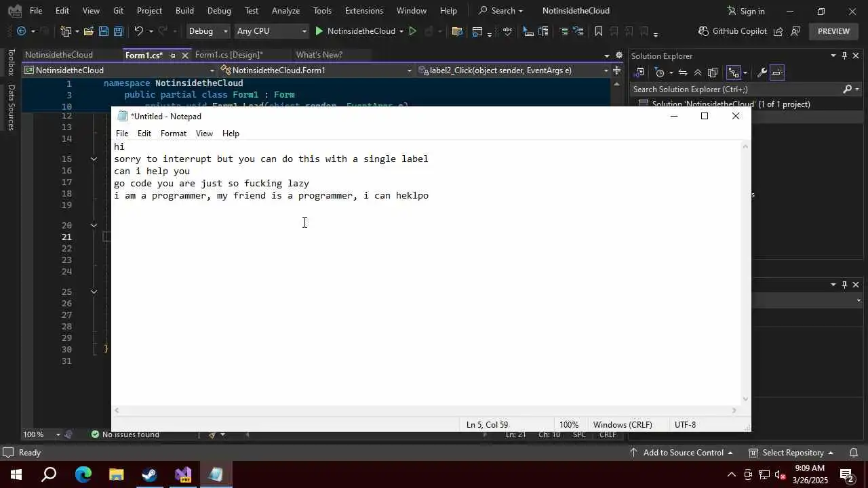Image resolution: width=868 pixels, height=488 pixels.
Task: Click the Search box in Visual Studio title bar
Action: tap(502, 11)
